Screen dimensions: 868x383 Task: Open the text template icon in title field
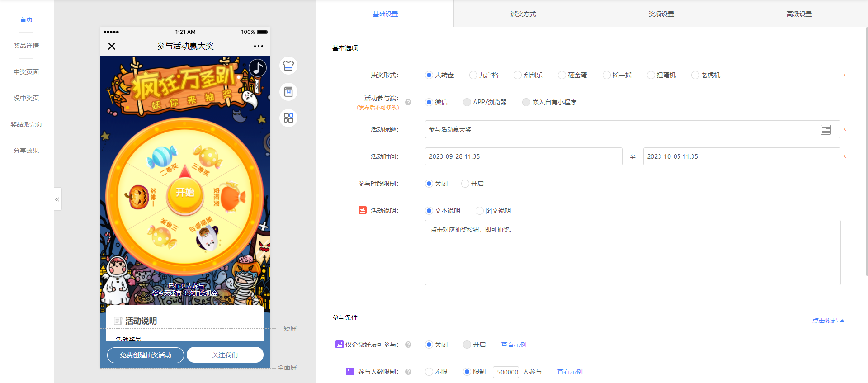[826, 130]
